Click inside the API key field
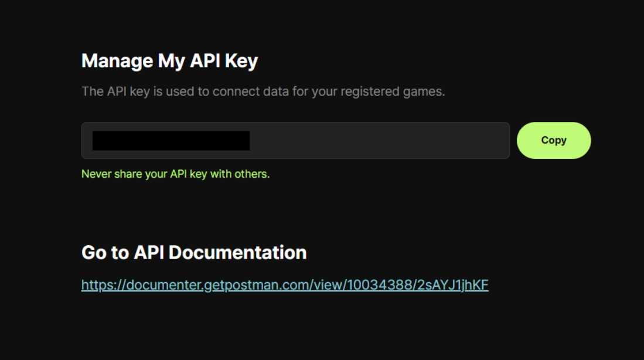The height and width of the screenshot is (360, 644). click(375, 141)
